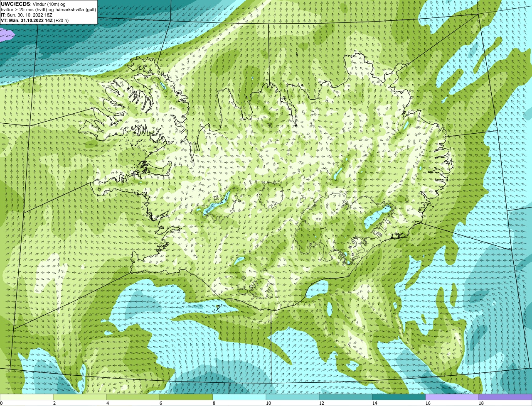Click the scale label '2' on the colorbar
Viewport: 532px width, 406px height.
coord(54,403)
